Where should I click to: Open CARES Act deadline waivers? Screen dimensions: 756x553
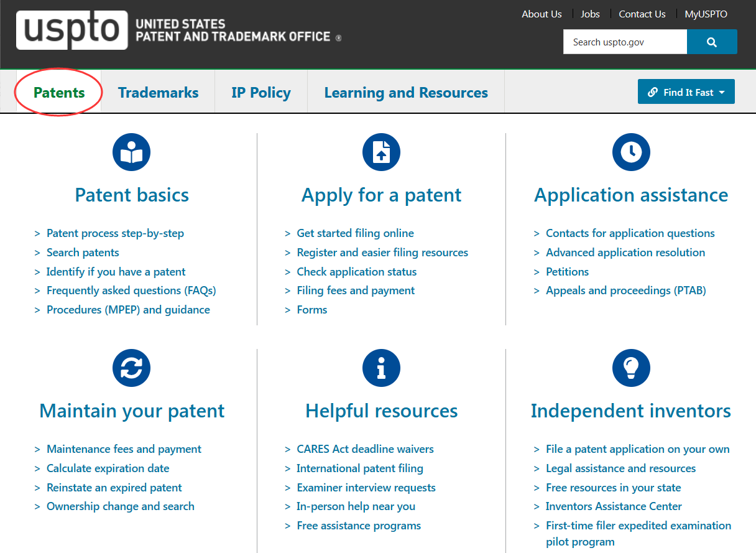(365, 449)
